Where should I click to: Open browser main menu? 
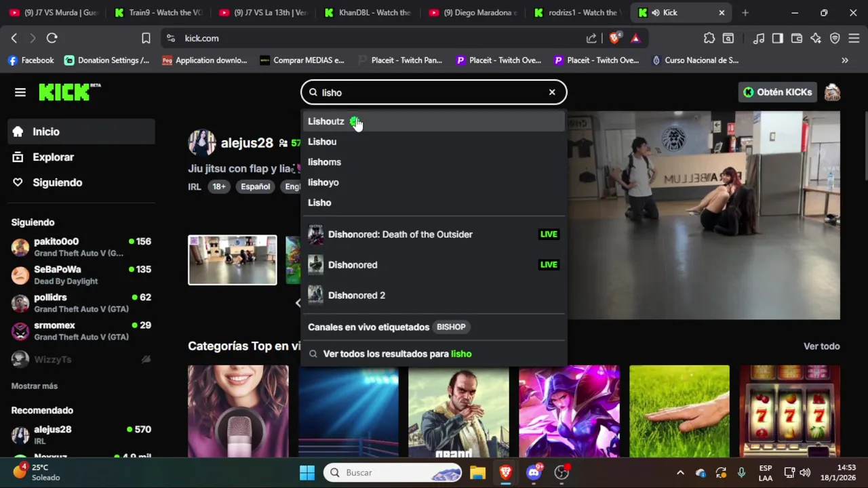pyautogui.click(x=854, y=39)
